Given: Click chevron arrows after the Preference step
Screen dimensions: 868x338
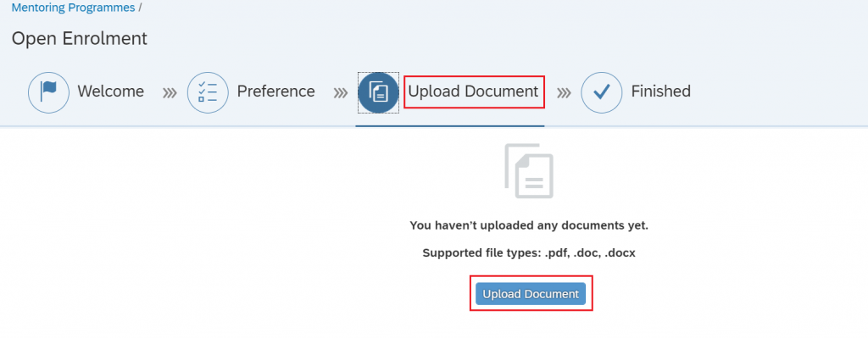Looking at the screenshot, I should pyautogui.click(x=341, y=93).
